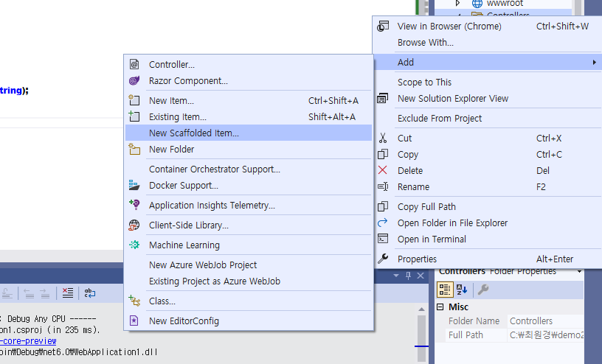
Task: Click the View in Browser icon
Action: point(383,26)
